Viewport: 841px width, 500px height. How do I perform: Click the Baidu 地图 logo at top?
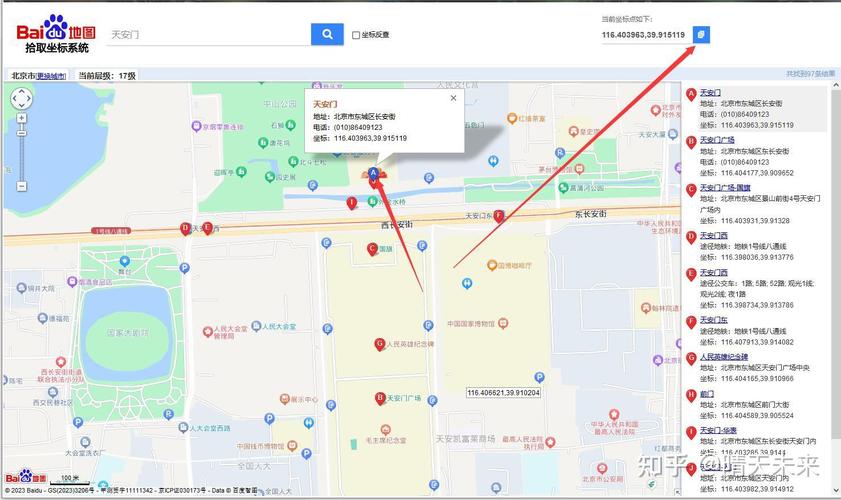(x=56, y=33)
